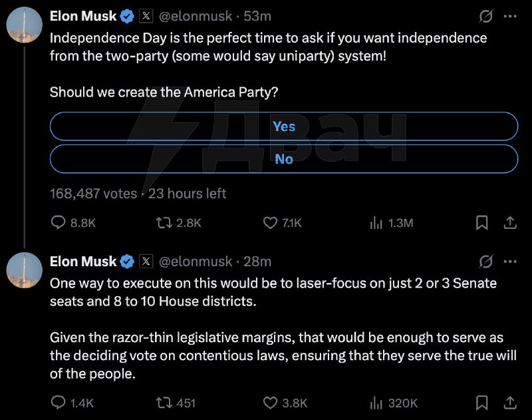
Task: Reply to the Senate seats tweet
Action: tap(72, 403)
